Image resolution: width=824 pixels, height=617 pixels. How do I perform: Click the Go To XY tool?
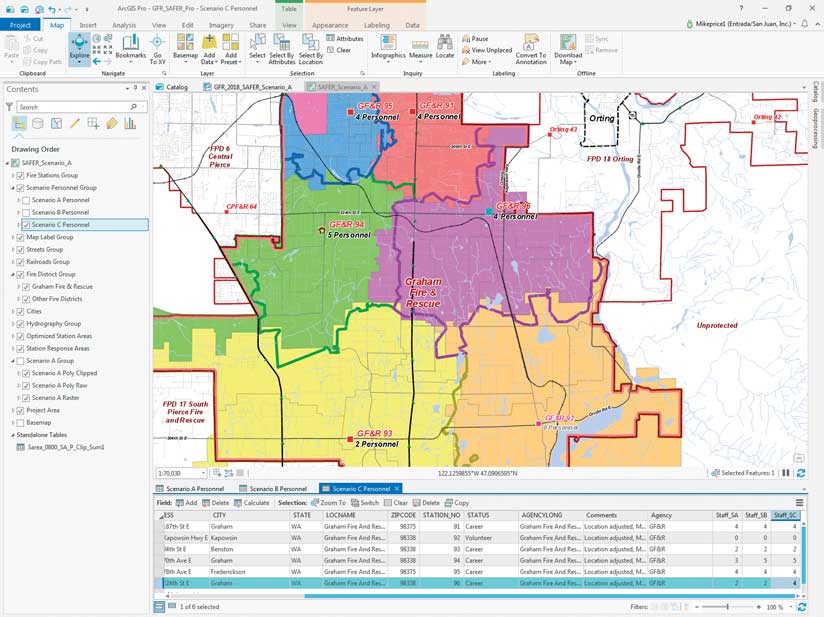(x=157, y=49)
